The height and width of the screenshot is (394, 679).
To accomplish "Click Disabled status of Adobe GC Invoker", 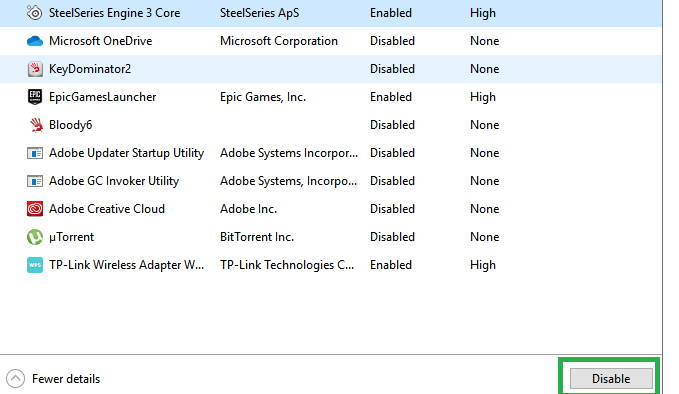I will (x=392, y=181).
